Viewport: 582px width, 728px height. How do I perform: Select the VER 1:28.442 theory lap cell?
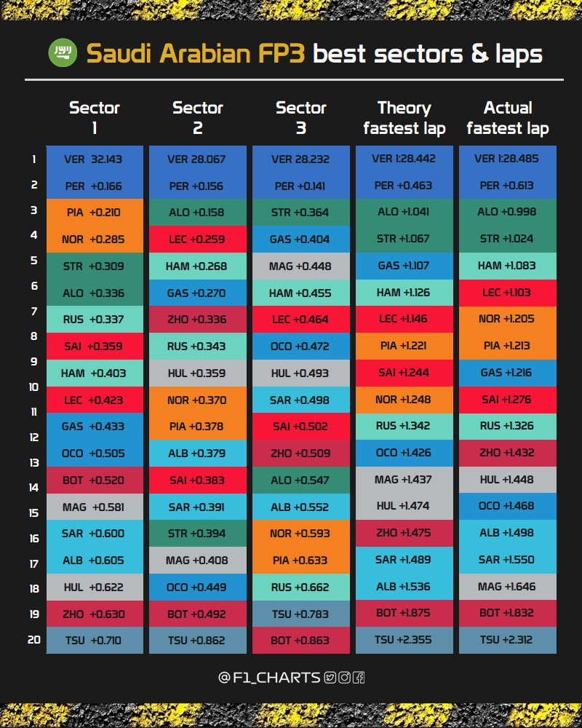point(404,159)
